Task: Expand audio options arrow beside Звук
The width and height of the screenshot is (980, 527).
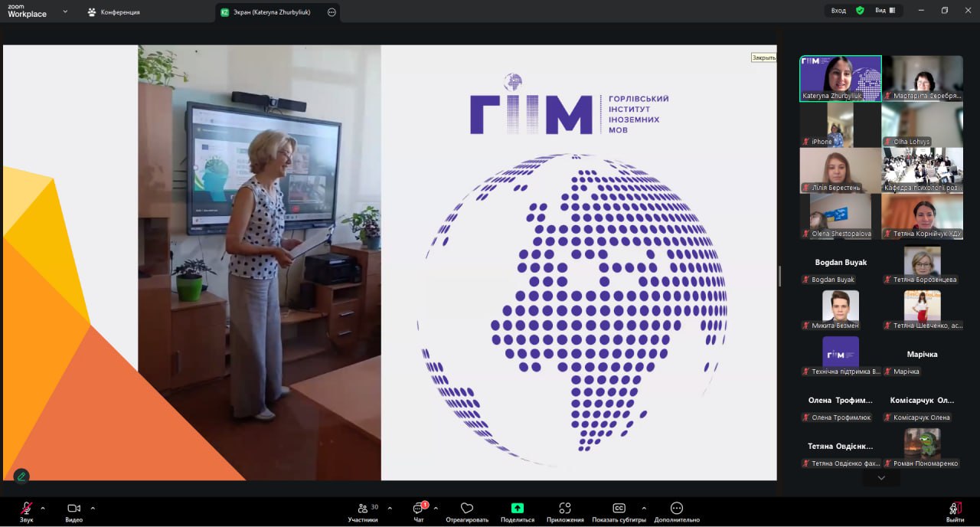Action: pos(43,508)
